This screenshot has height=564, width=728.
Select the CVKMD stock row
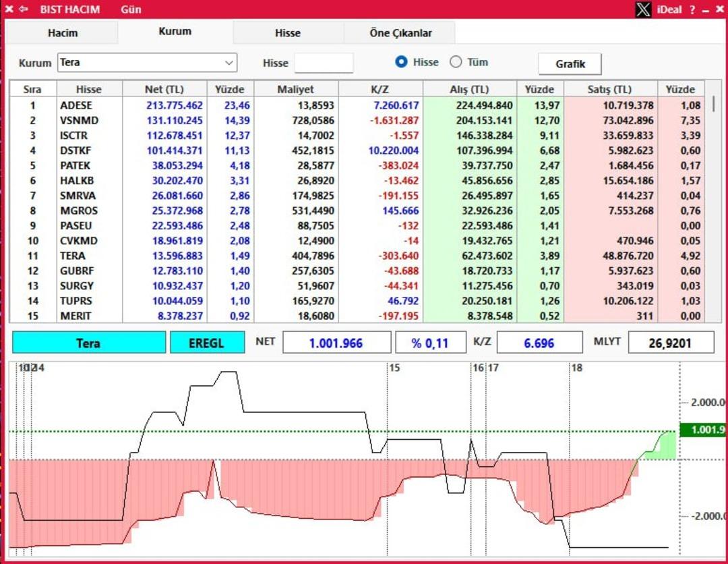pyautogui.click(x=357, y=241)
